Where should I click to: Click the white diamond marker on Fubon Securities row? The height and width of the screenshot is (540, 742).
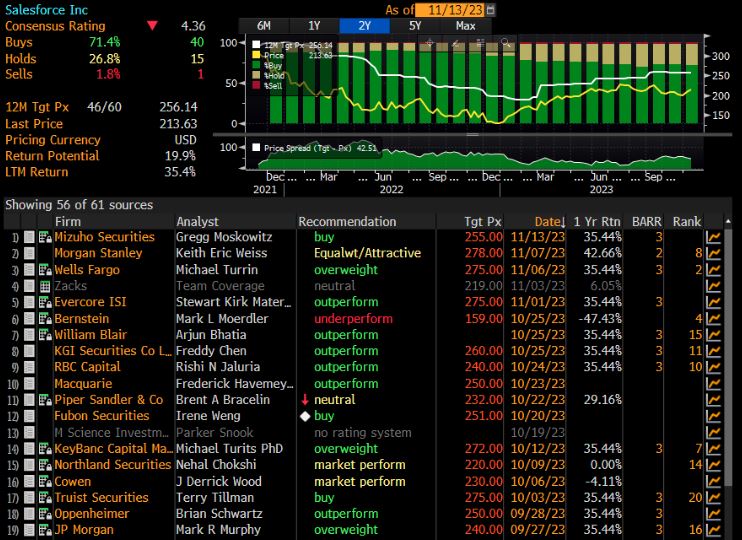pyautogui.click(x=305, y=416)
